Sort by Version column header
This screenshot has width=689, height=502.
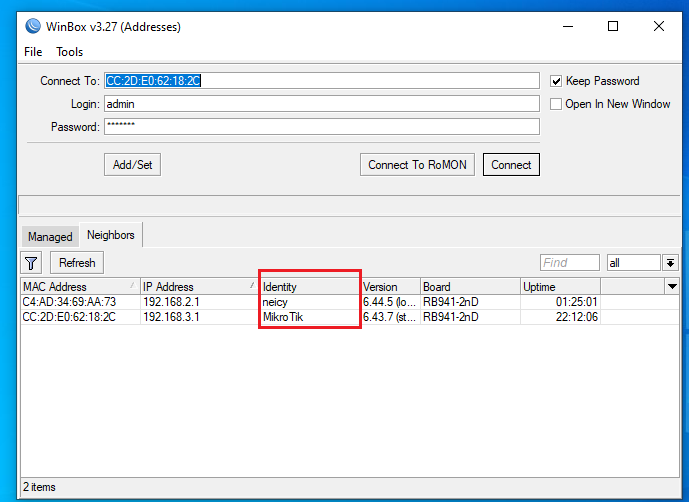390,287
